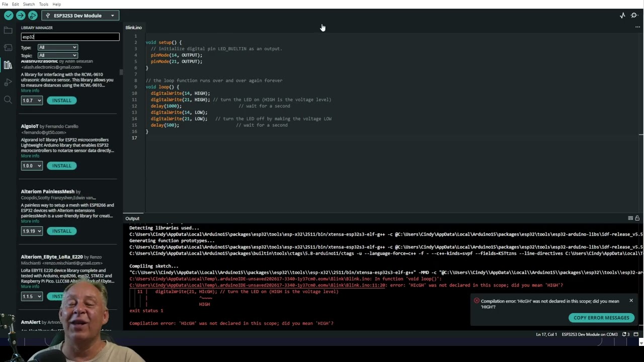Open the Debug sidebar panel
The width and height of the screenshot is (644, 362).
pyautogui.click(x=8, y=82)
